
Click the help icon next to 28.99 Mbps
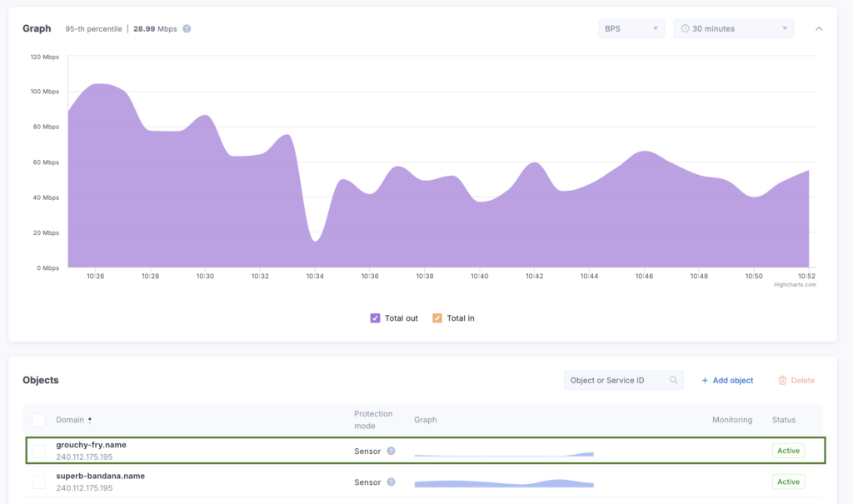coord(187,28)
